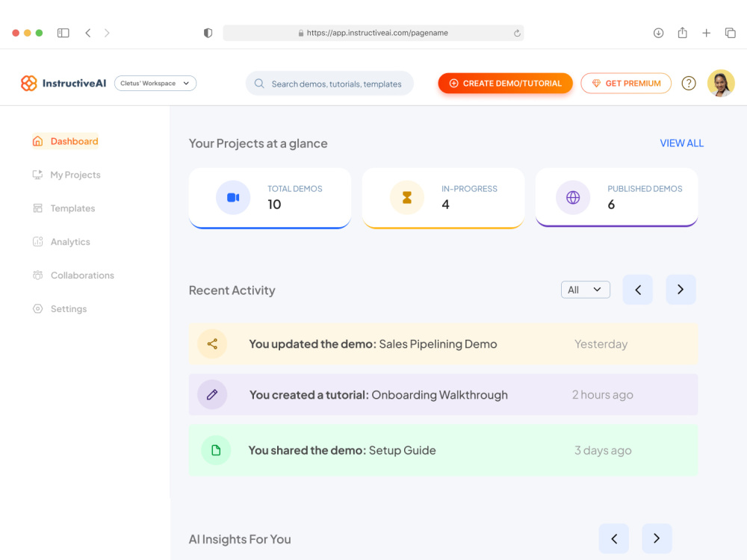Open browser downloads icon
Image resolution: width=747 pixels, height=560 pixels.
tap(658, 33)
